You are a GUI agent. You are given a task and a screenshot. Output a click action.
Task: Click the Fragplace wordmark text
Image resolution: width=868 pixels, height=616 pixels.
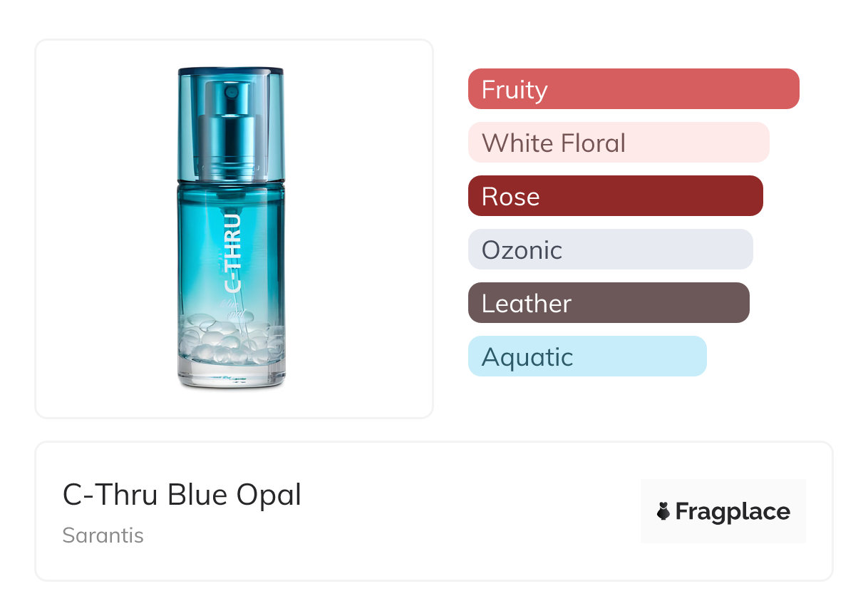click(x=732, y=511)
